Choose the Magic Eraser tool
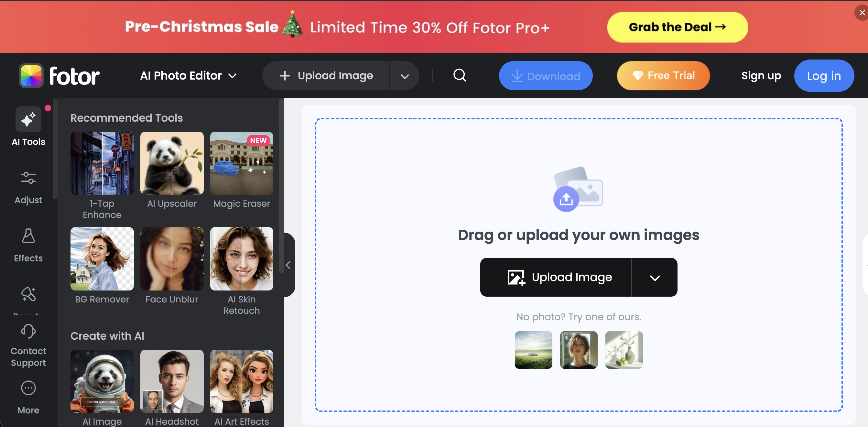This screenshot has width=868, height=427. 242,163
